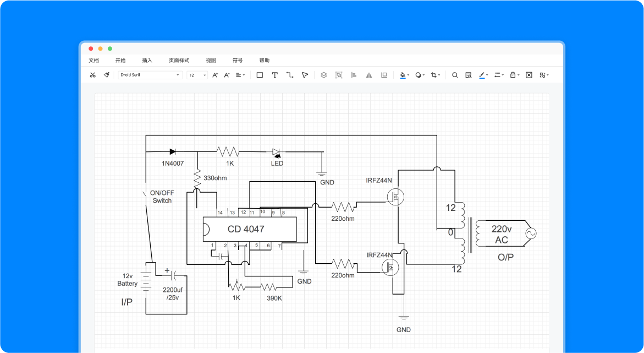Open the line color pen dropdown
The image size is (644, 353).
pos(483,75)
